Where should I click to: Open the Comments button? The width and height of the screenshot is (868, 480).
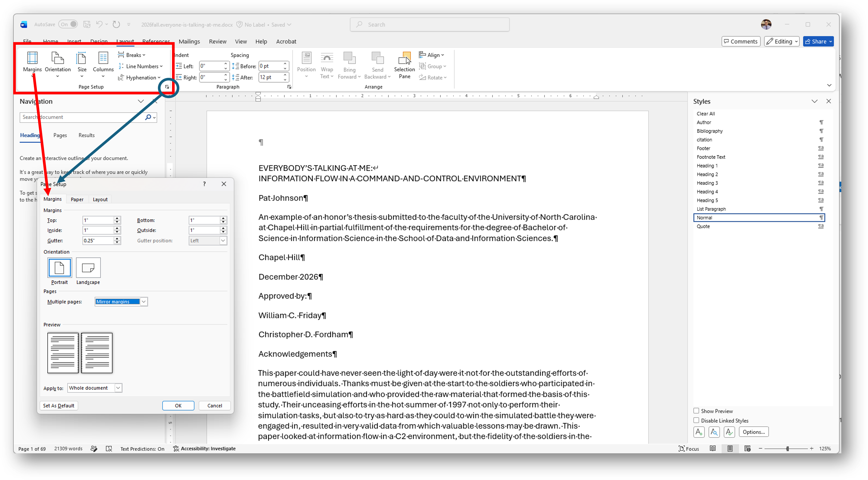[x=741, y=41]
